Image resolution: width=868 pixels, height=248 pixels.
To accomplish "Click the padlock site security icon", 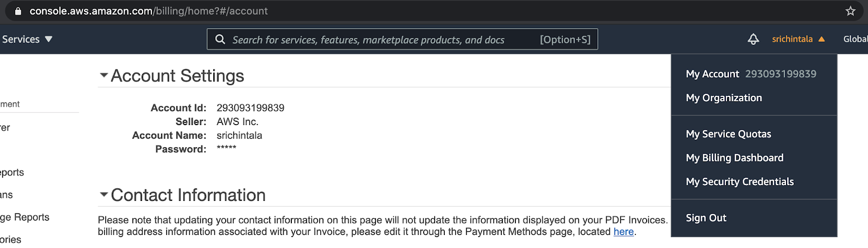I will pyautogui.click(x=18, y=11).
